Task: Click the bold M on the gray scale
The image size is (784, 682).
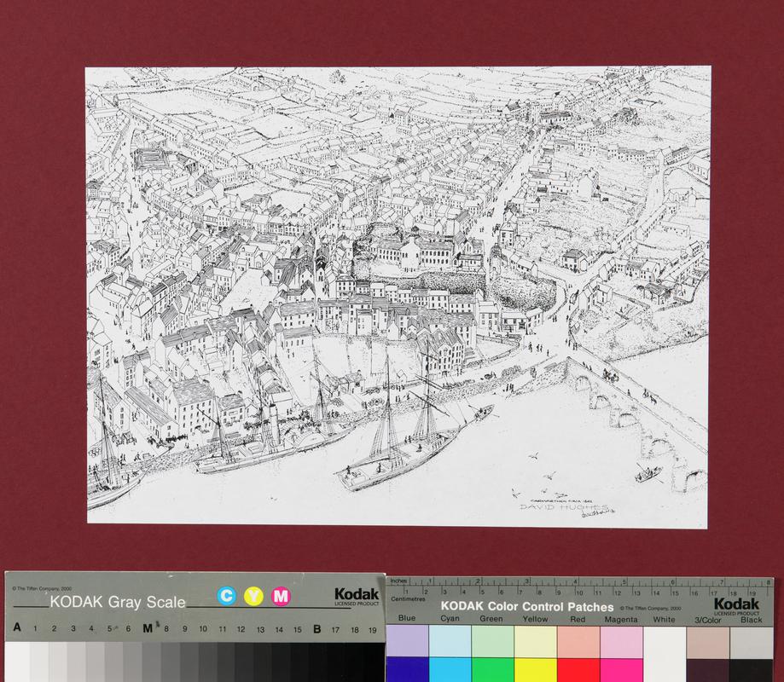Action: tap(148, 629)
